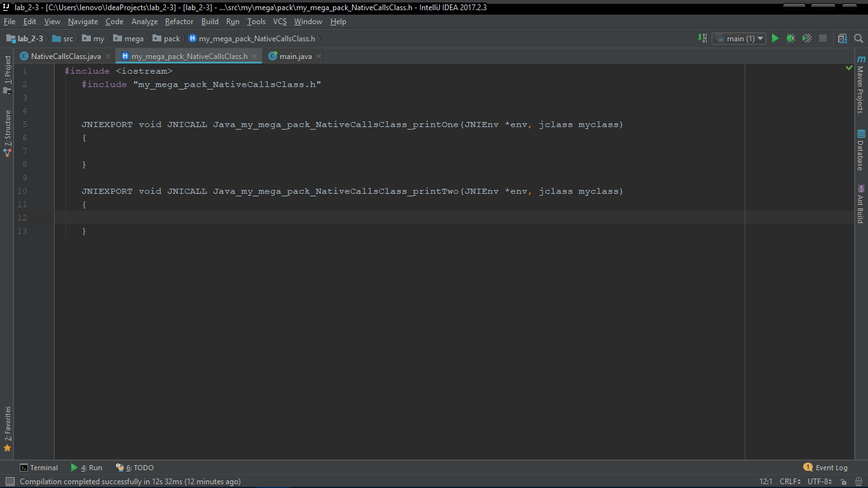Viewport: 868px width, 488px height.
Task: Open the Refactor menu
Action: click(179, 22)
